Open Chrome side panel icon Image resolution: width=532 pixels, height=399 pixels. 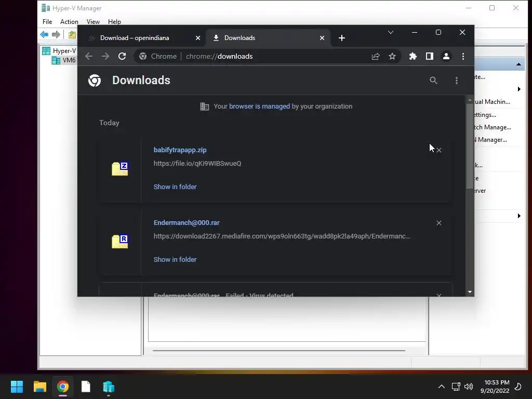pos(430,56)
